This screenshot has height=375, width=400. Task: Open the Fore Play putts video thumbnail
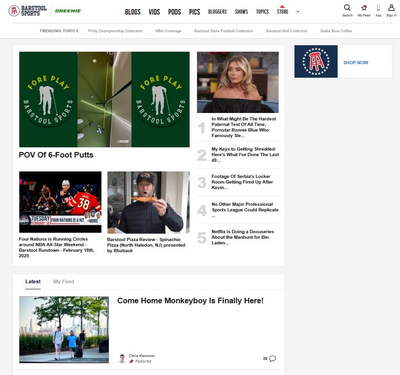pyautogui.click(x=104, y=99)
